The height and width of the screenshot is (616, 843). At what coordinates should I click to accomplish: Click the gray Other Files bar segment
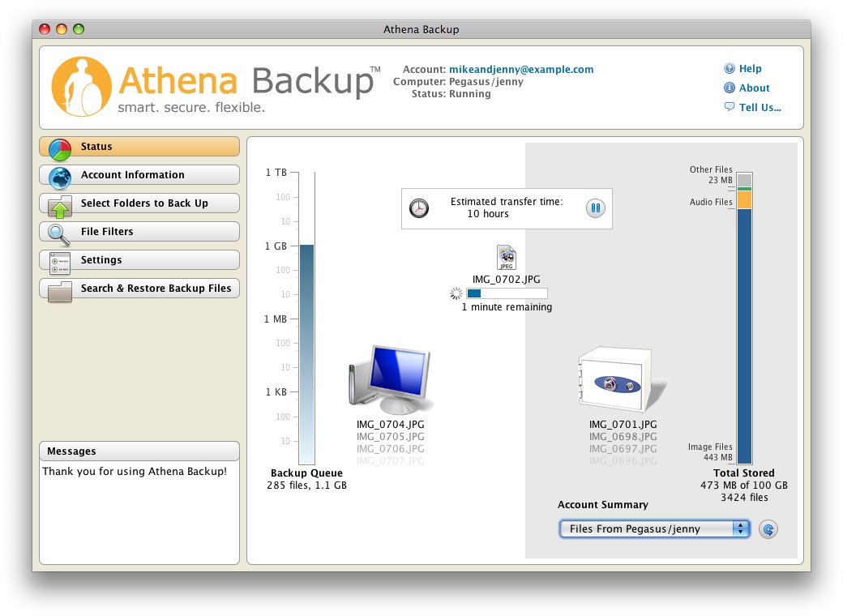[x=744, y=180]
